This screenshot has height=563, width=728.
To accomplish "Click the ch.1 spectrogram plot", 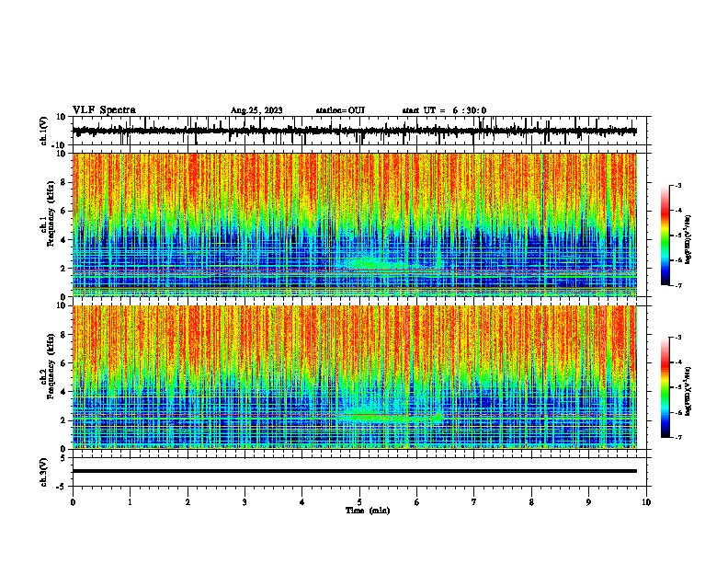I will 354,224.
